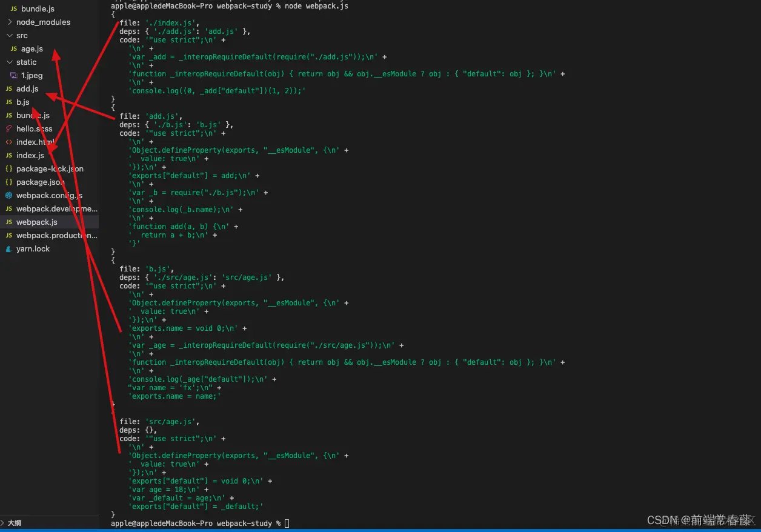Click the JS icon beside add.js
Viewport: 761px width, 532px height.
(x=9, y=89)
